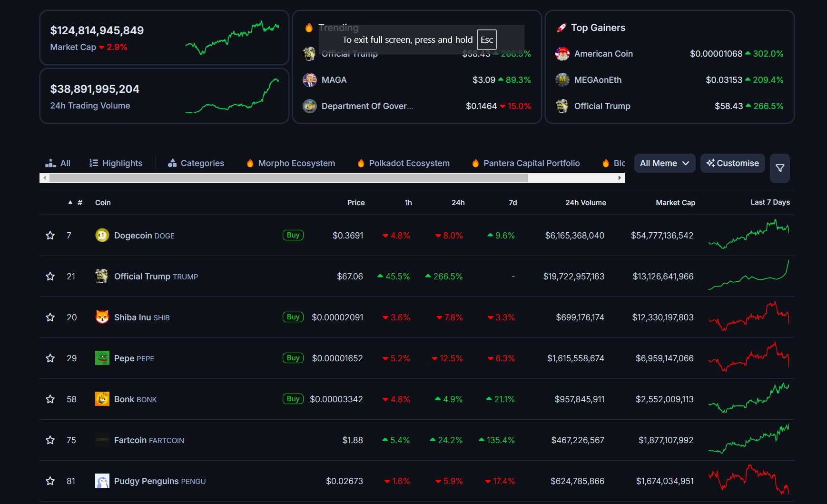Screen dimensions: 827x504
Task: Toggle the Shiba Inu favorite star
Action: [50, 317]
